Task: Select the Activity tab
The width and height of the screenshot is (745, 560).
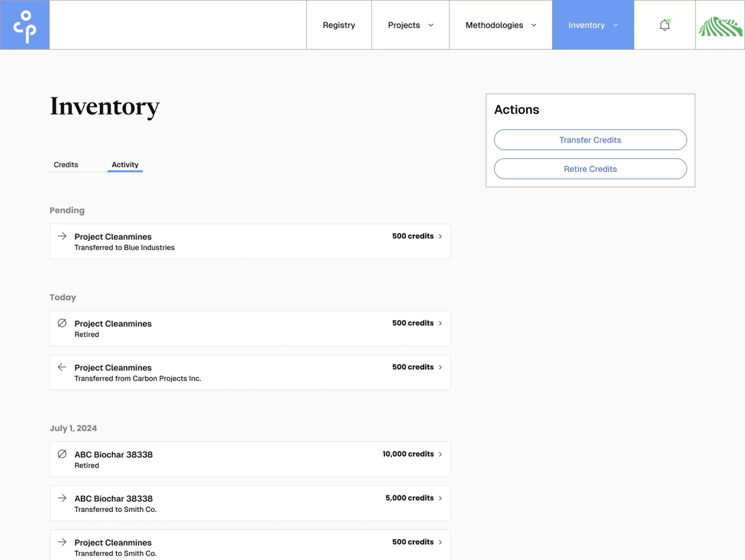Action: point(125,165)
